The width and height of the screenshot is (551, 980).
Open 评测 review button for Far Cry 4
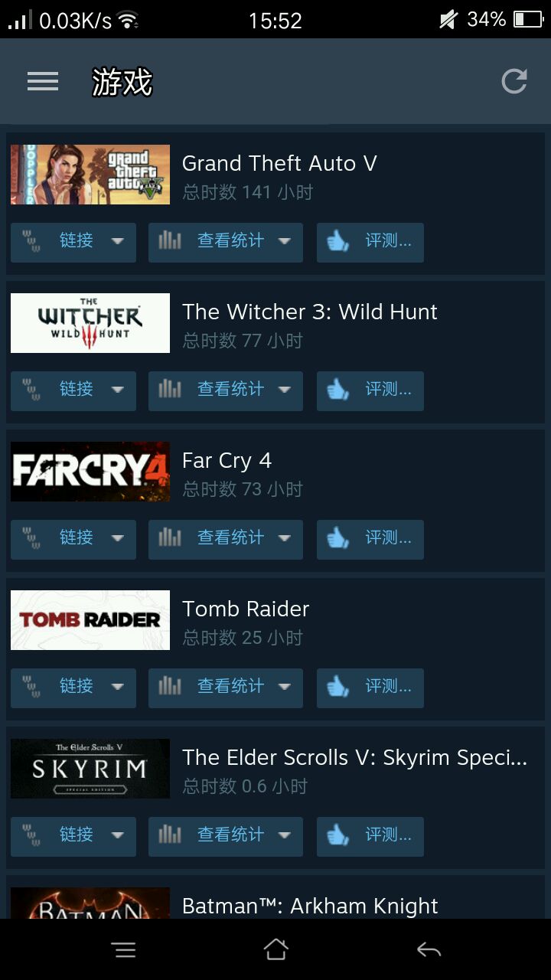pos(370,539)
